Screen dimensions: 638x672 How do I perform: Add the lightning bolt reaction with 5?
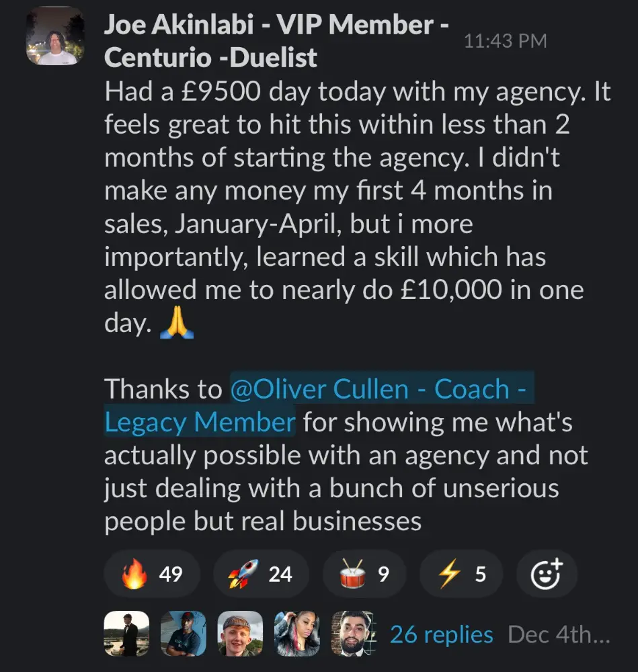click(462, 574)
